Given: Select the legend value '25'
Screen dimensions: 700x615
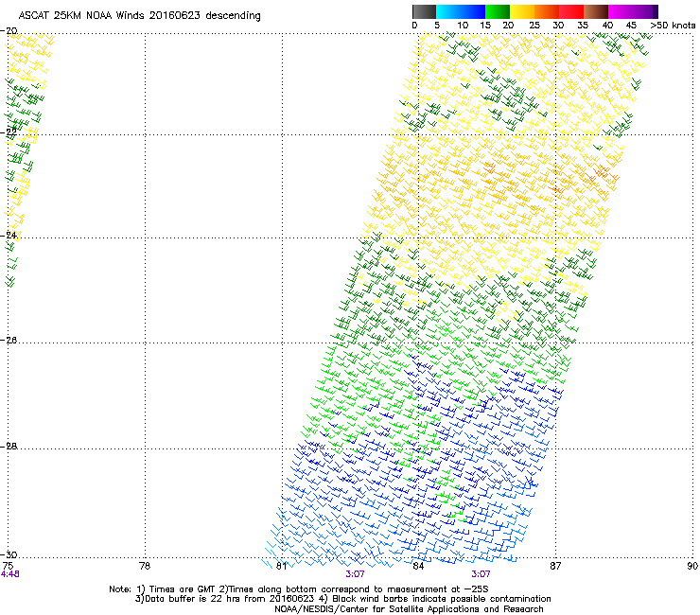Looking at the screenshot, I should (534, 26).
